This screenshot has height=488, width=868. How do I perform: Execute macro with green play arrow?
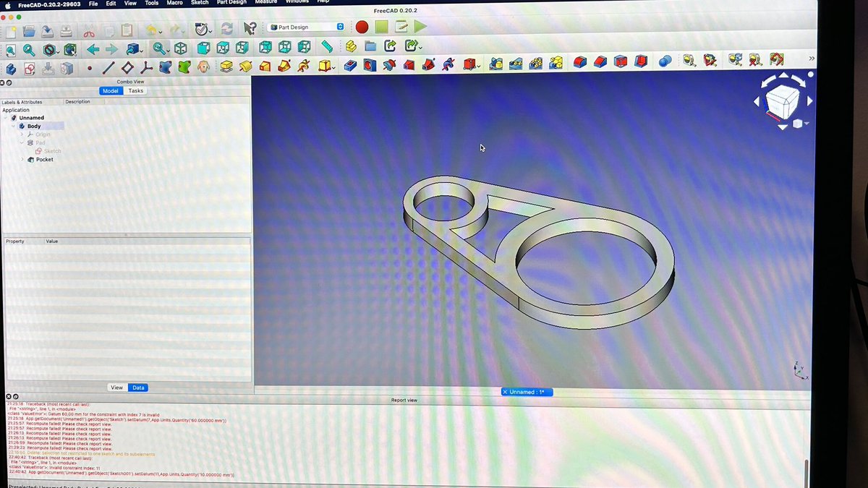[420, 27]
